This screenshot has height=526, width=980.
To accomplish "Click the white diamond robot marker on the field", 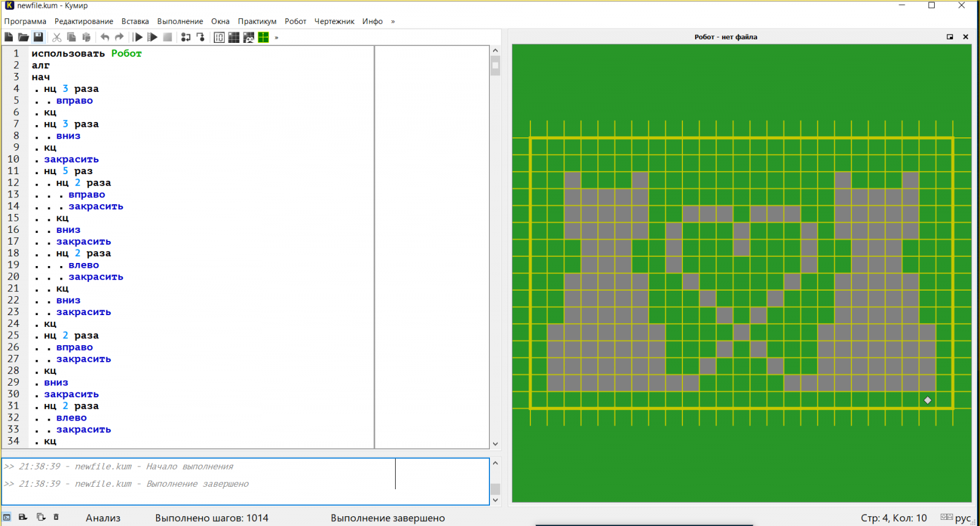I will [x=927, y=400].
